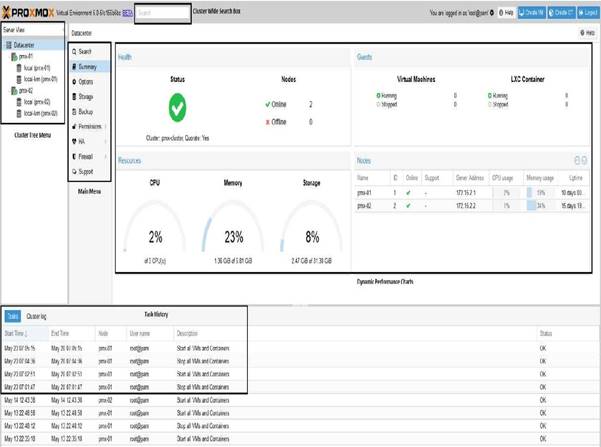Click the top bar Help button
Image resolution: width=601 pixels, height=447 pixels.
(506, 13)
